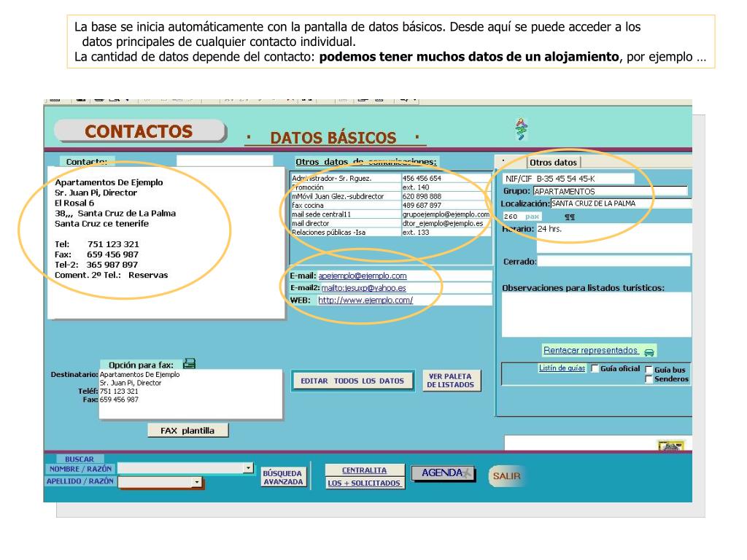Screen dimensions: 747x560
Task: Click the Horario field showing 24 hrs.
Action: tap(614, 237)
